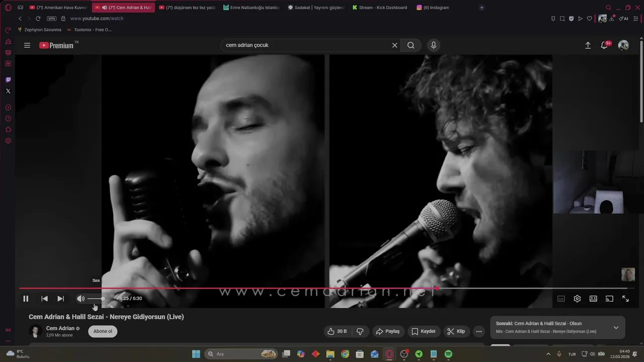
Task: Expand the Sonraki mix playlist panel
Action: pyautogui.click(x=616, y=328)
